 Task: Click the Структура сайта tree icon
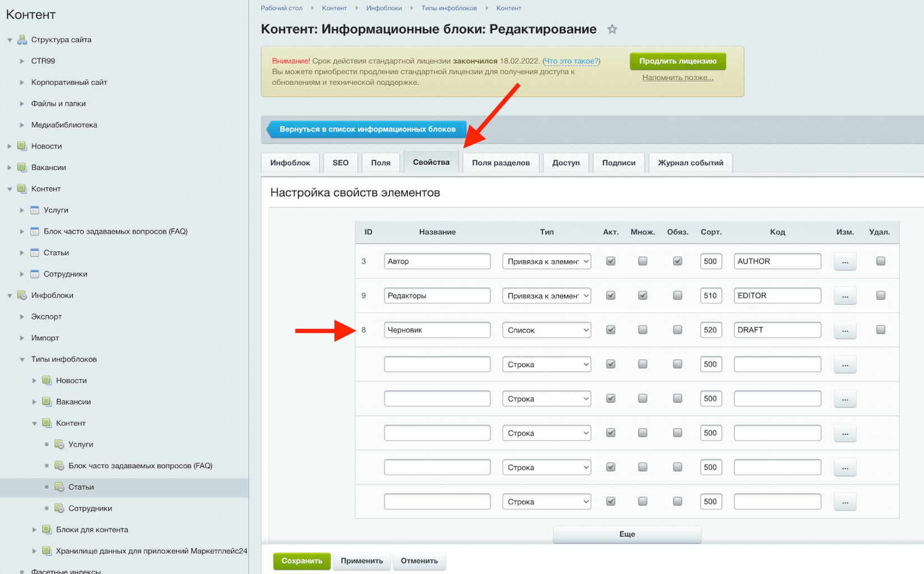click(x=22, y=40)
